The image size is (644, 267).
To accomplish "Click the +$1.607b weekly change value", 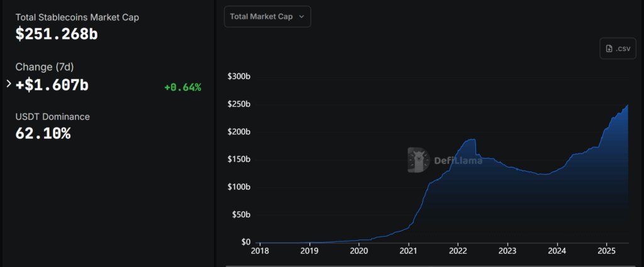I will coord(52,85).
